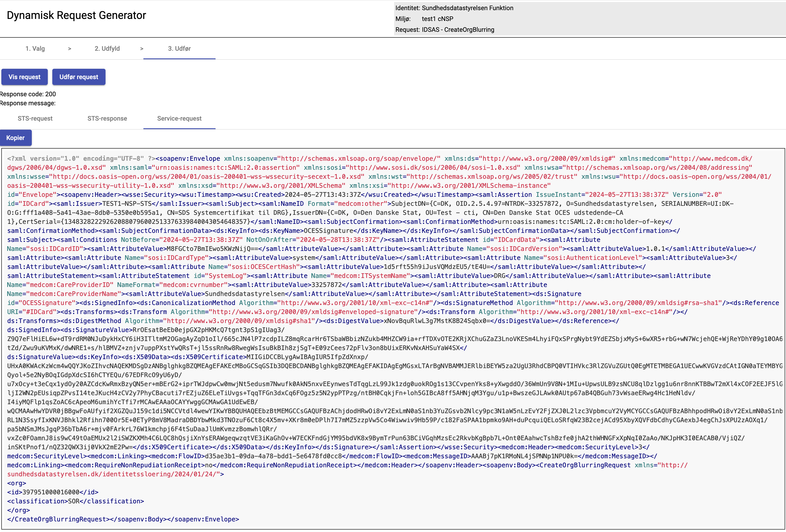The width and height of the screenshot is (786, 532).
Task: Click the Udfør request button
Action: tap(79, 77)
